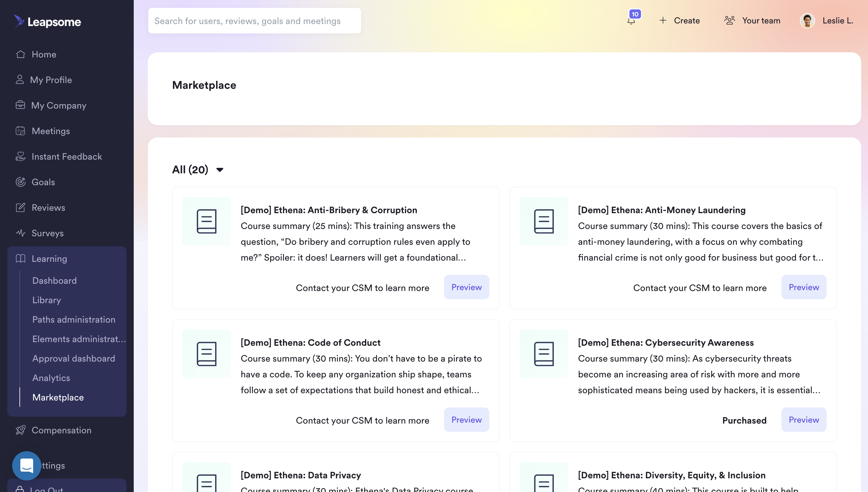
Task: Collapse the Learning section
Action: [x=49, y=258]
